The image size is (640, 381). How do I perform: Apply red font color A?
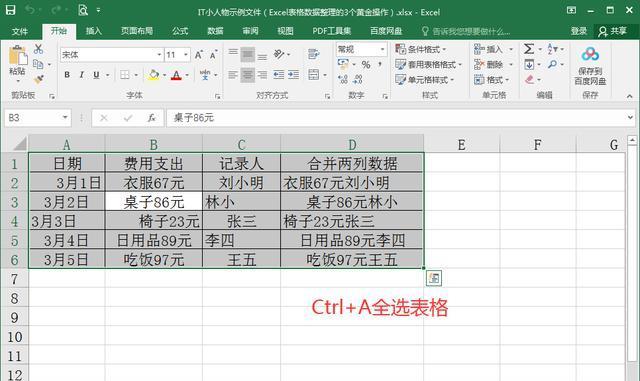coord(176,75)
